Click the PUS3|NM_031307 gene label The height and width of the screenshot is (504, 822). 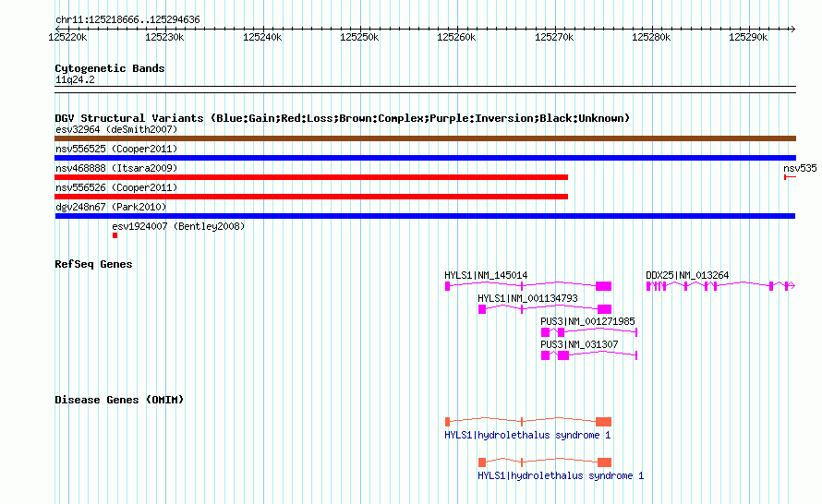click(579, 344)
